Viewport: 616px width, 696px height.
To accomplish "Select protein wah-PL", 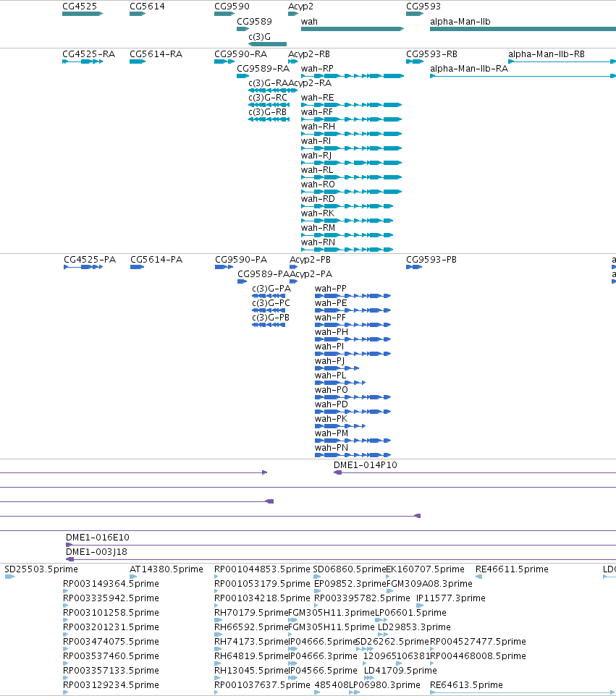I will click(340, 383).
